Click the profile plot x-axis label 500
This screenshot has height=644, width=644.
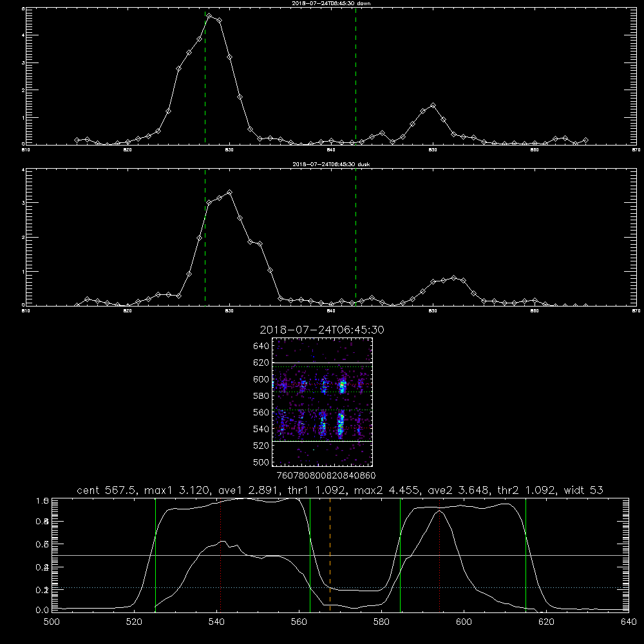pyautogui.click(x=52, y=622)
